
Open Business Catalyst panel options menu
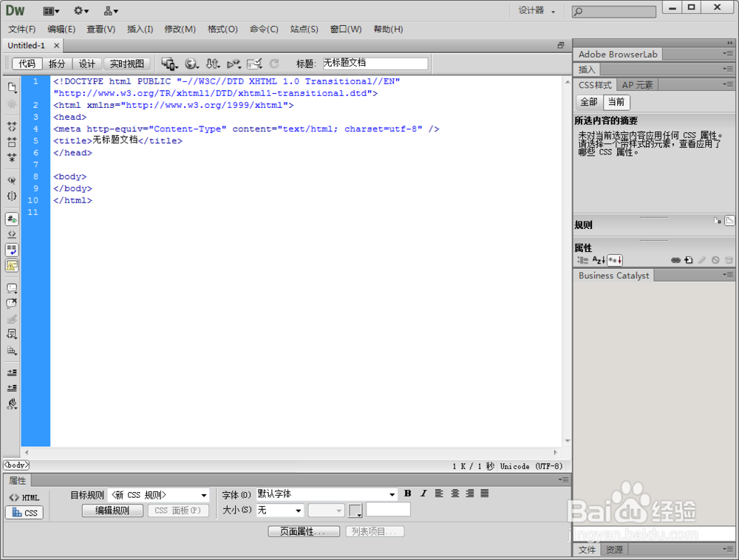[728, 275]
